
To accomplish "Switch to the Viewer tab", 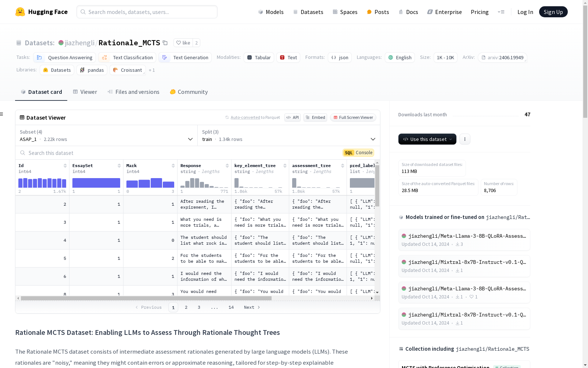I will [x=85, y=92].
